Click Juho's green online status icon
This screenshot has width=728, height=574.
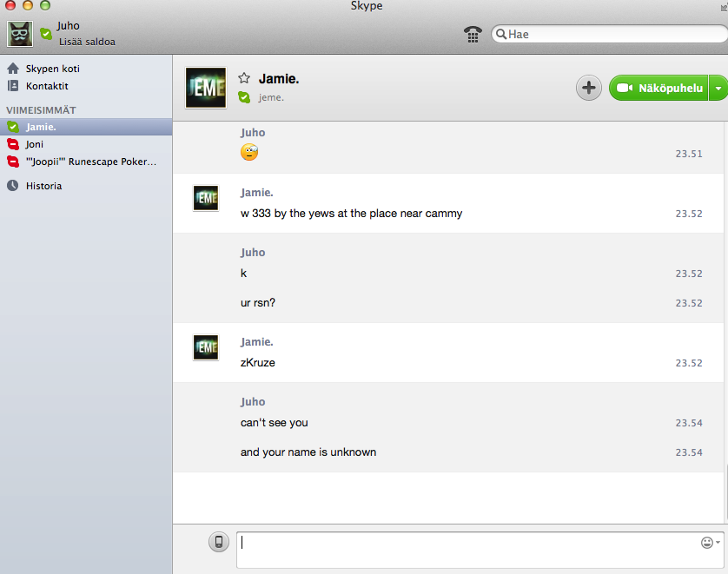46,34
